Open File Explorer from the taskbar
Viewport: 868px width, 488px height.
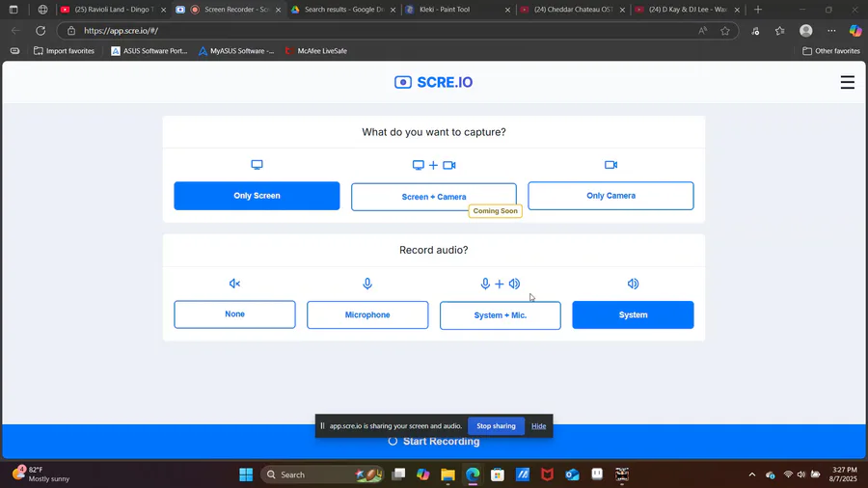[x=448, y=474]
